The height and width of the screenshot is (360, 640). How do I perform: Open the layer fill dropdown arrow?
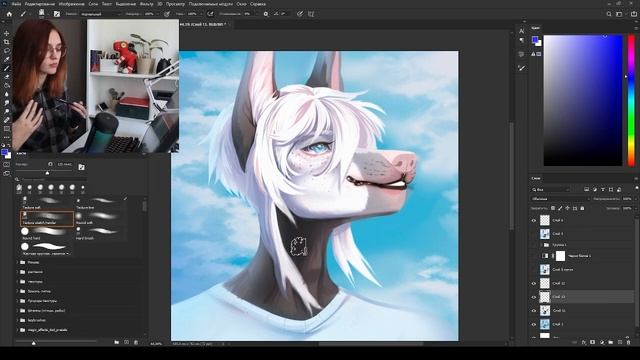[635, 208]
